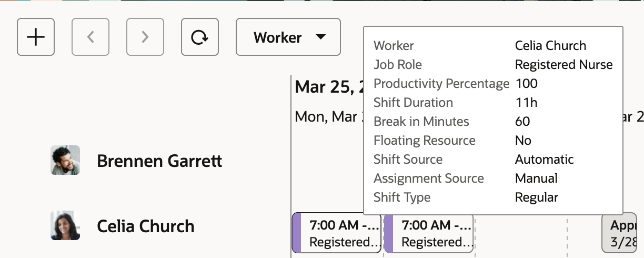Go to previous period with left chevron
Screen dimensions: 644x258
[x=90, y=37]
